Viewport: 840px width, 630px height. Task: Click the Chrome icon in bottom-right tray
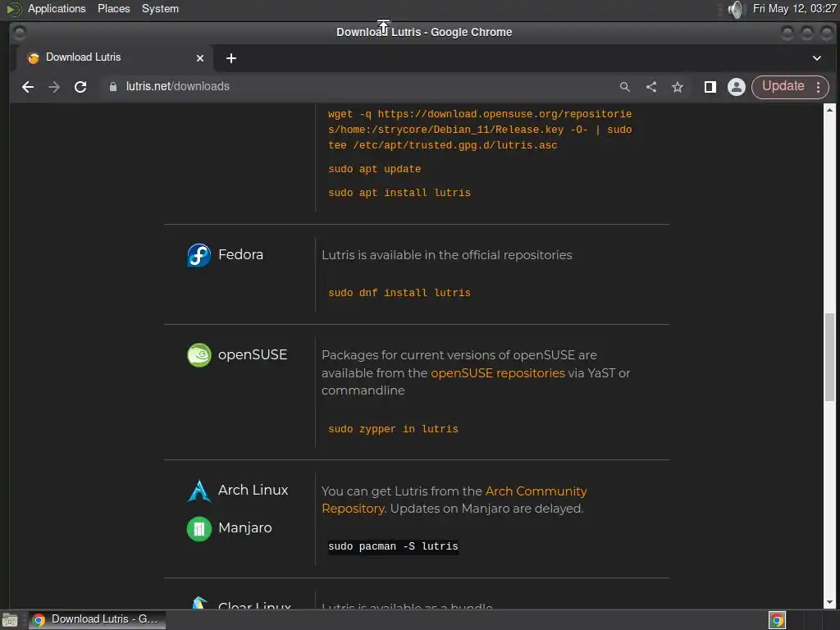(777, 620)
